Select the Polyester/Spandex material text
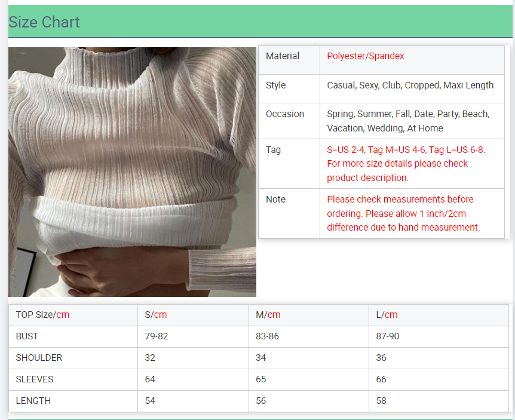The width and height of the screenshot is (515, 420). [x=365, y=56]
